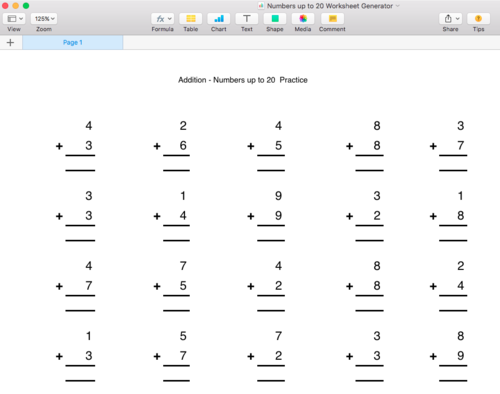The image size is (500, 394).
Task: Select the number 9 in last problem
Action: point(460,356)
